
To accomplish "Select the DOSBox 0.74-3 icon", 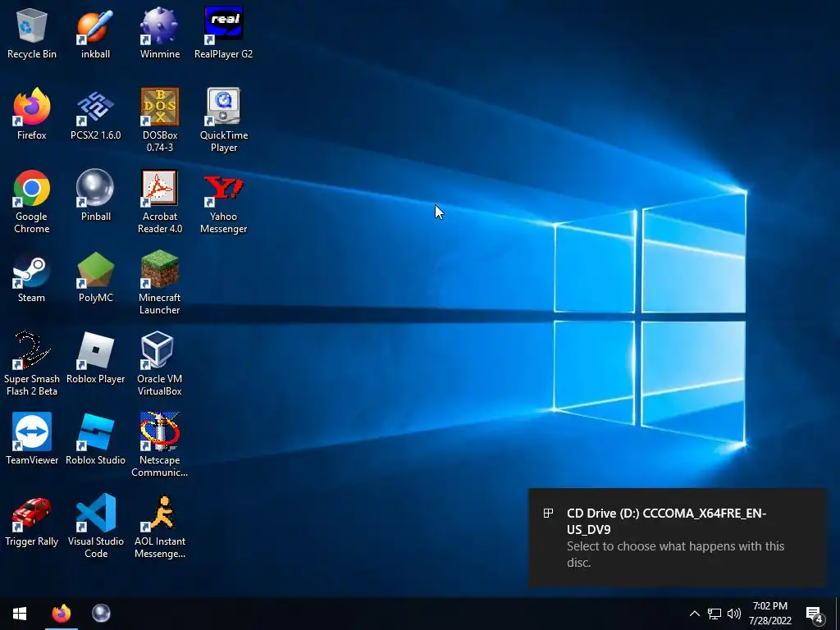I will tap(160, 120).
